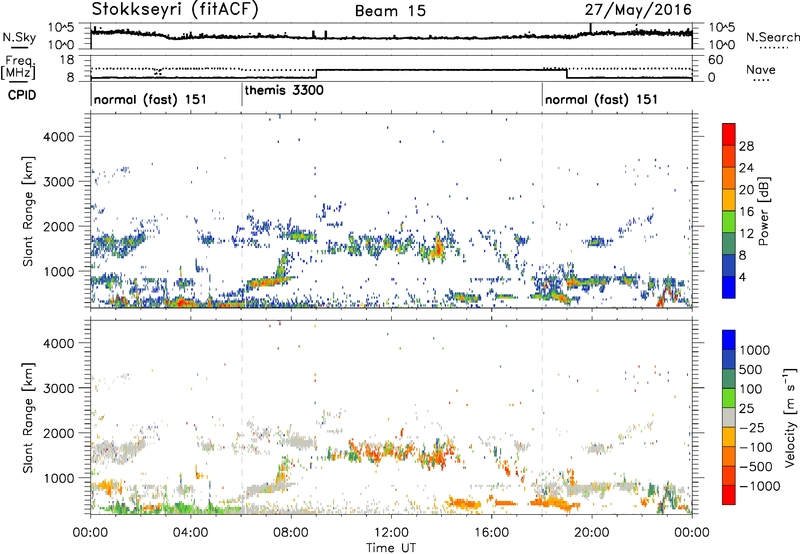Viewport: 800px width, 554px height.
Task: Click the 'Velocity [m s⁻¹]' colorbar title
Action: tap(790, 417)
